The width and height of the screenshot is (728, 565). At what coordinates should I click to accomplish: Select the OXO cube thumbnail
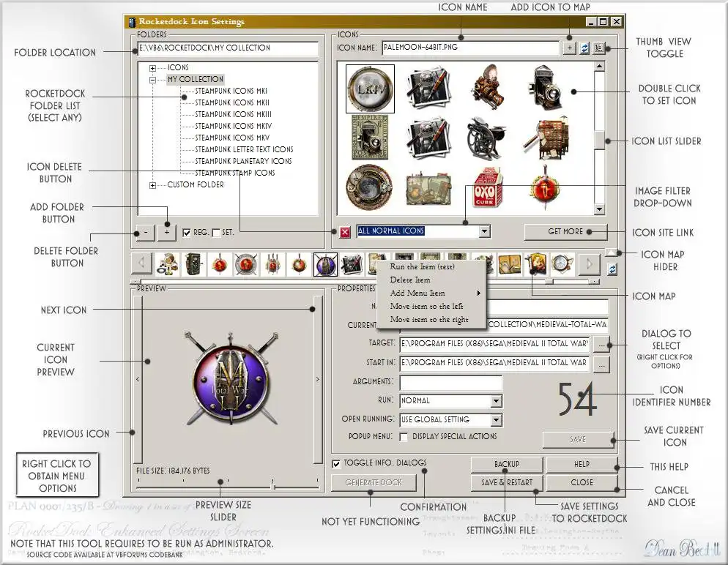pyautogui.click(x=486, y=188)
